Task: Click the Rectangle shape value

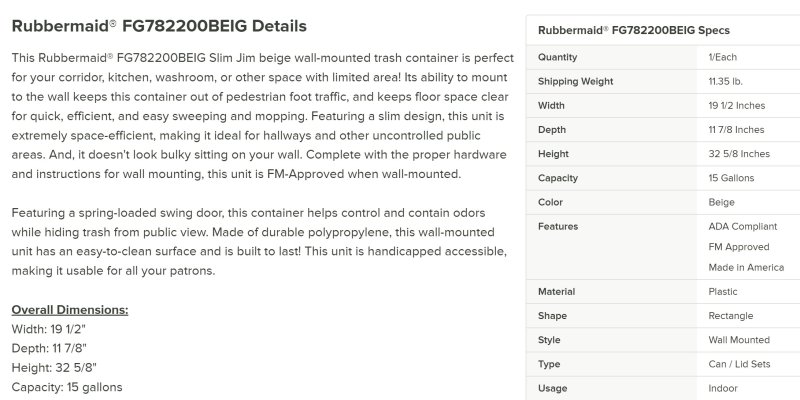Action: tap(733, 316)
